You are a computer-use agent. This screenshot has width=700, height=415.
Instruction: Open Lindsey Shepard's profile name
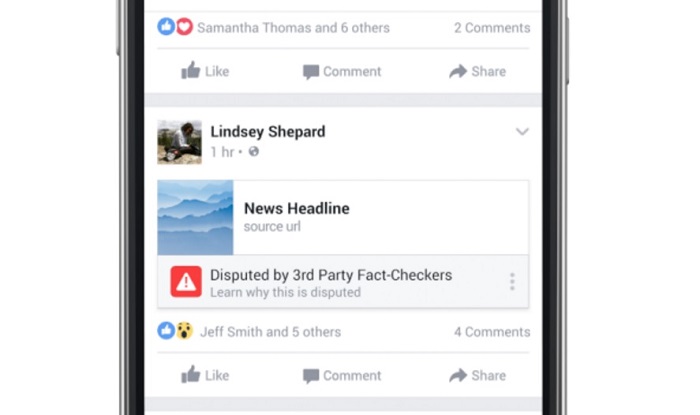pos(268,132)
